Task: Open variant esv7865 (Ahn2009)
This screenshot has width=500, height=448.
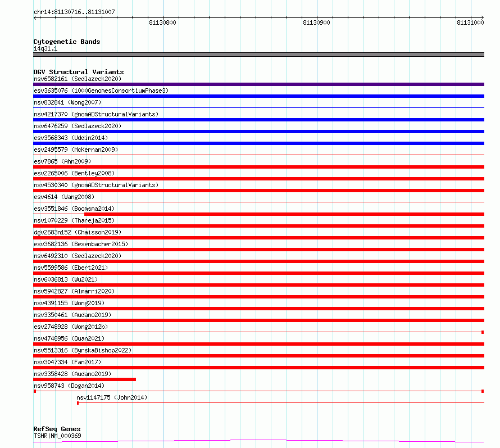Action: [62, 161]
